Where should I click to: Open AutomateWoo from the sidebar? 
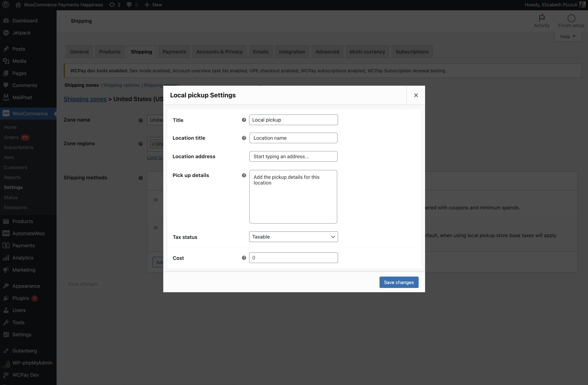pos(28,233)
